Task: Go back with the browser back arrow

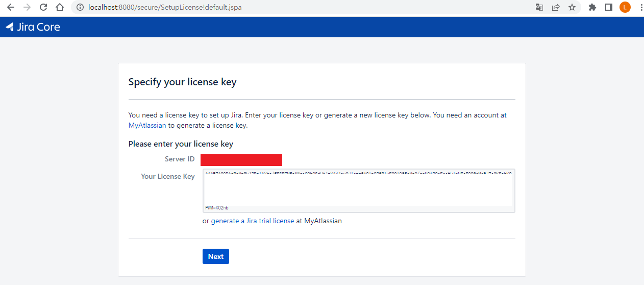Action: (x=10, y=7)
